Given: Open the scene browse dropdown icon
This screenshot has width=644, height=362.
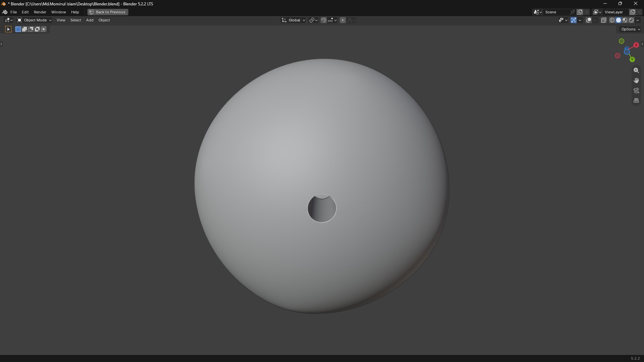Looking at the screenshot, I should (538, 12).
